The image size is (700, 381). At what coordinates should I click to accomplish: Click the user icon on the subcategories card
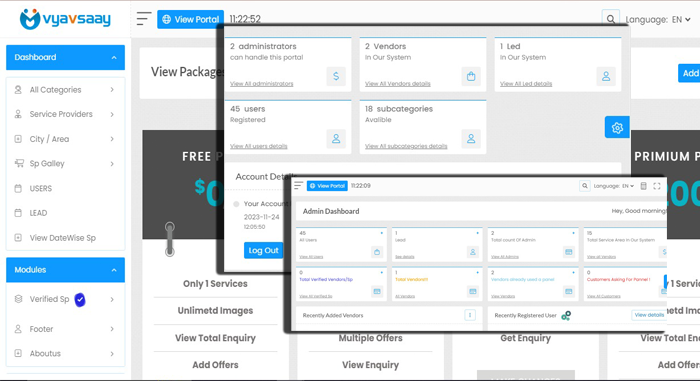pyautogui.click(x=471, y=139)
